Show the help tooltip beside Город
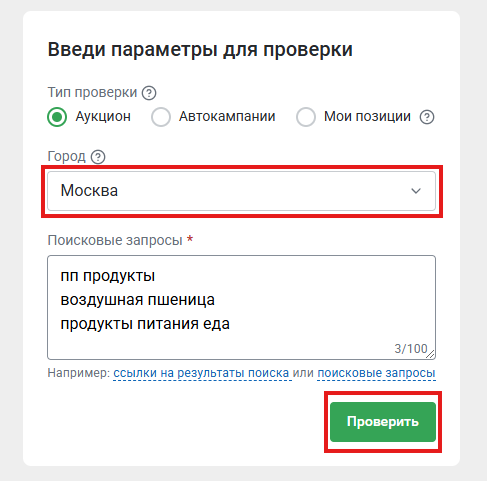Image resolution: width=487 pixels, height=481 pixels. (x=98, y=157)
